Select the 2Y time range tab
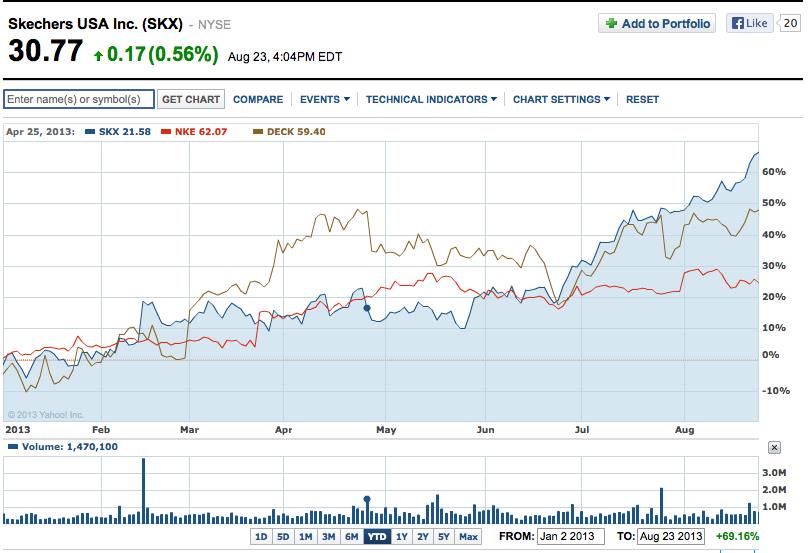Viewport: 811px width, 553px height. (x=423, y=536)
